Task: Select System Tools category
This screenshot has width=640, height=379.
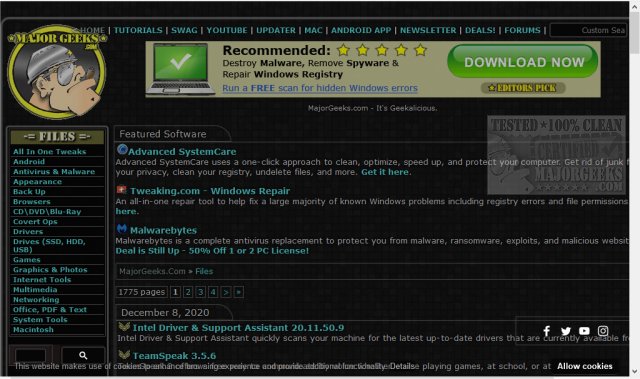Action: point(40,319)
